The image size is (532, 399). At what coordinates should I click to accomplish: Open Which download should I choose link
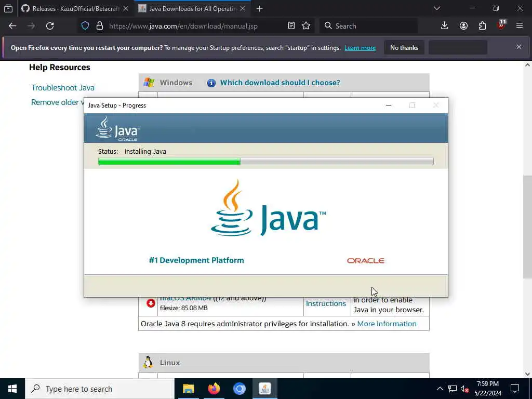(280, 83)
